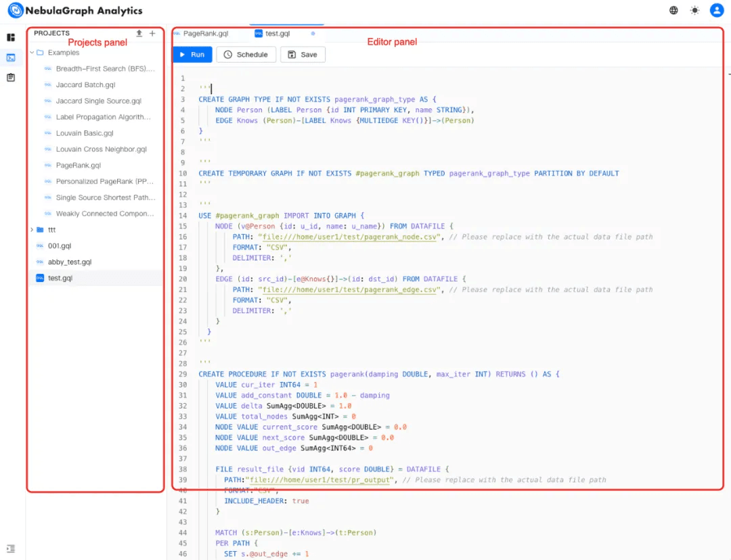Screen dimensions: 731x560
Task: Select test.gql in the project tree
Action: click(x=60, y=278)
